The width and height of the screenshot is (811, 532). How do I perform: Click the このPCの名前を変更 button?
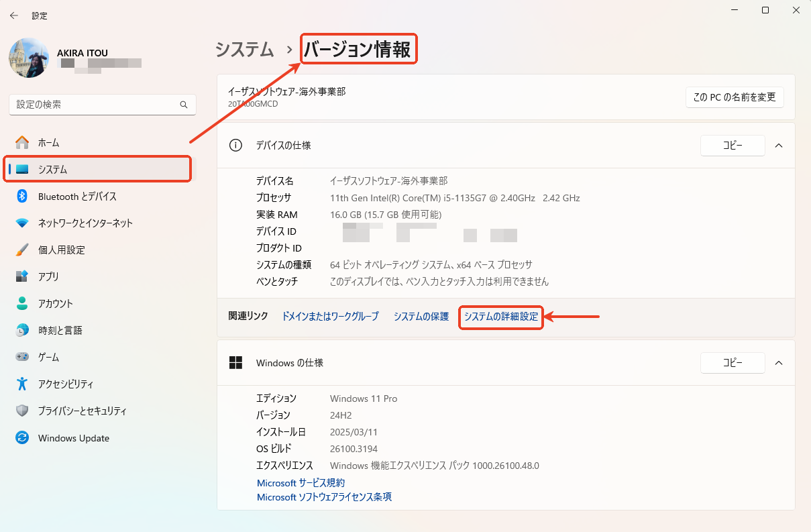735,97
